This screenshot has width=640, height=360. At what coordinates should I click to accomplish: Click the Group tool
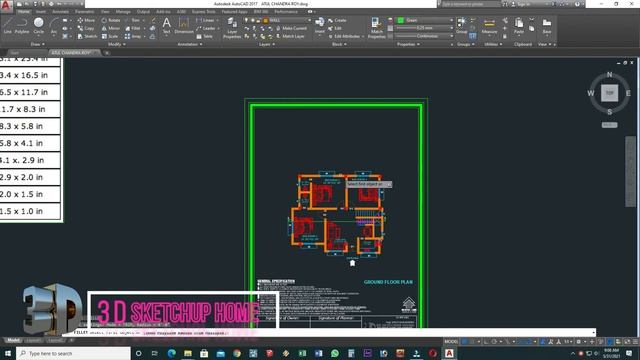coord(462,25)
